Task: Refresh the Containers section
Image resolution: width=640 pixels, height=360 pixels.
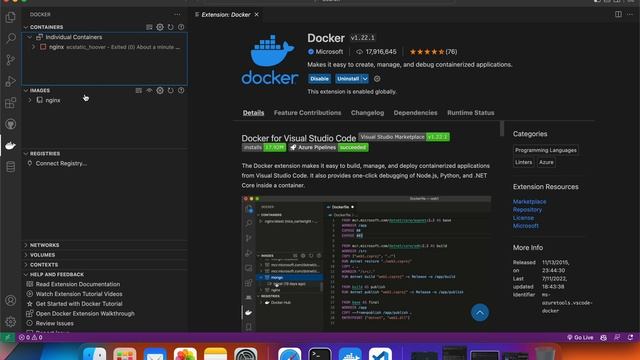Action: 171,27
